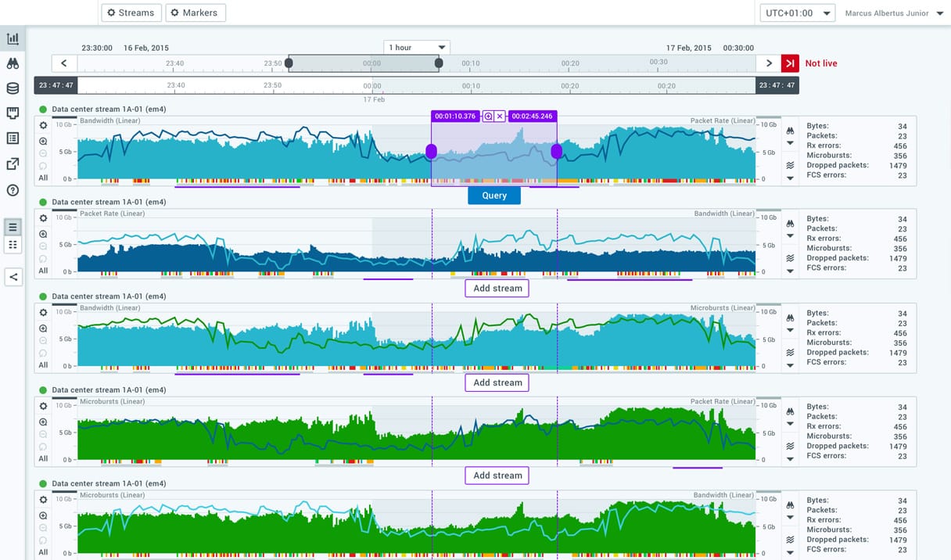Click the share icon in sidebar
951x560 pixels.
(13, 275)
